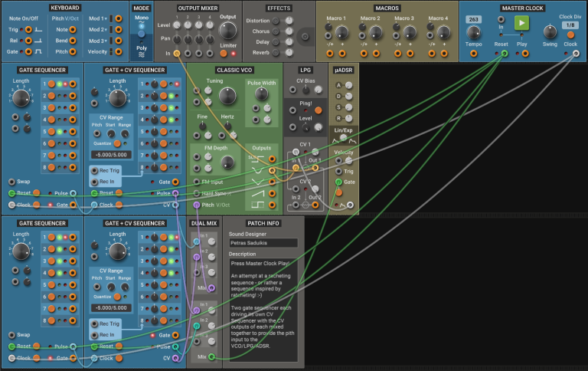Enable the Reverb effect button

click(276, 53)
